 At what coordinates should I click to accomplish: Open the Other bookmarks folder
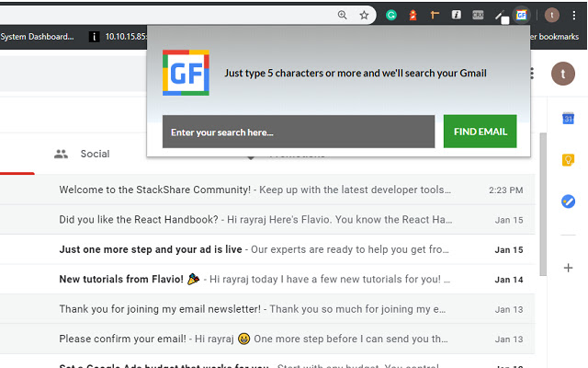[x=554, y=37]
